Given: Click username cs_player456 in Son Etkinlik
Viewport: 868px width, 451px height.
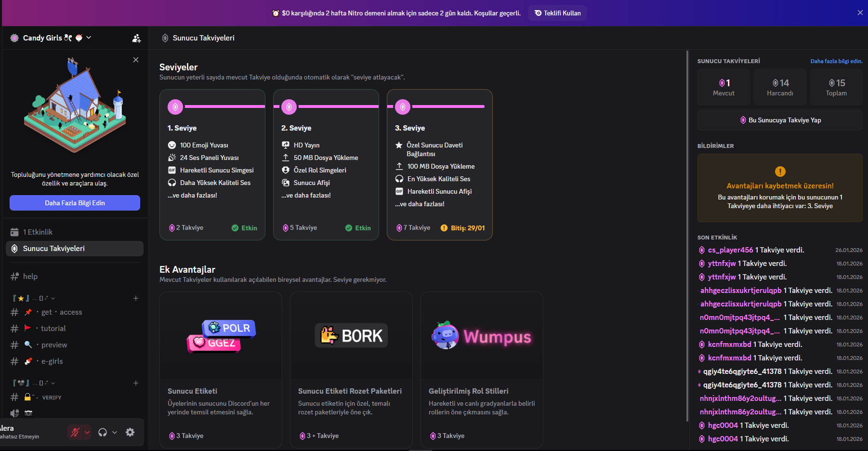Looking at the screenshot, I should (x=730, y=250).
